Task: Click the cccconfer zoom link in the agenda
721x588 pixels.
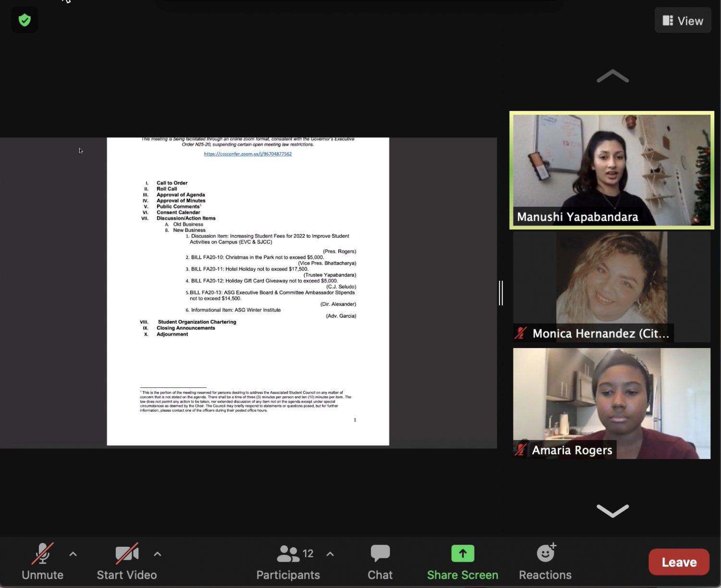Action: pos(247,154)
